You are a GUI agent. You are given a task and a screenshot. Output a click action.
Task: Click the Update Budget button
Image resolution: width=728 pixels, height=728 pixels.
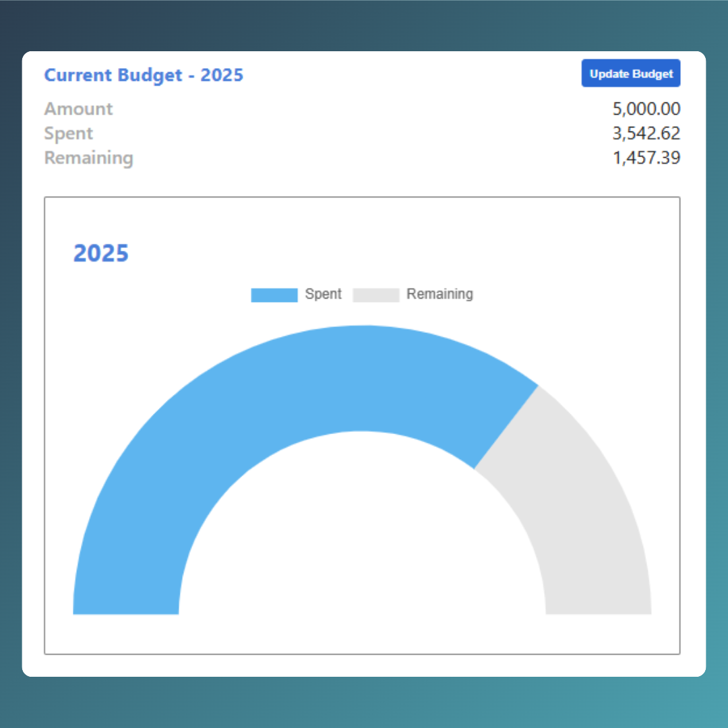point(630,73)
